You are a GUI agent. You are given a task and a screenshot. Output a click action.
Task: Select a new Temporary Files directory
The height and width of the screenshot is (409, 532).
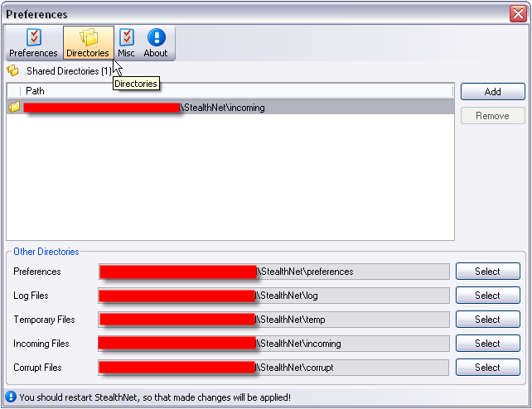pyautogui.click(x=487, y=320)
